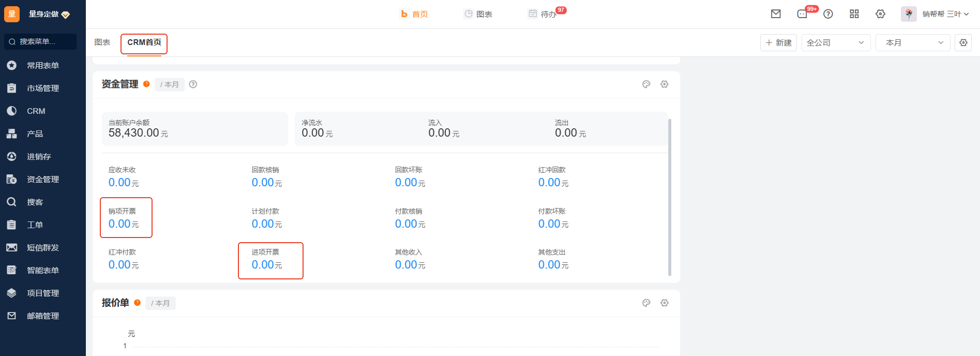Image resolution: width=980 pixels, height=356 pixels.
Task: Click the search menu input field
Action: pos(40,41)
